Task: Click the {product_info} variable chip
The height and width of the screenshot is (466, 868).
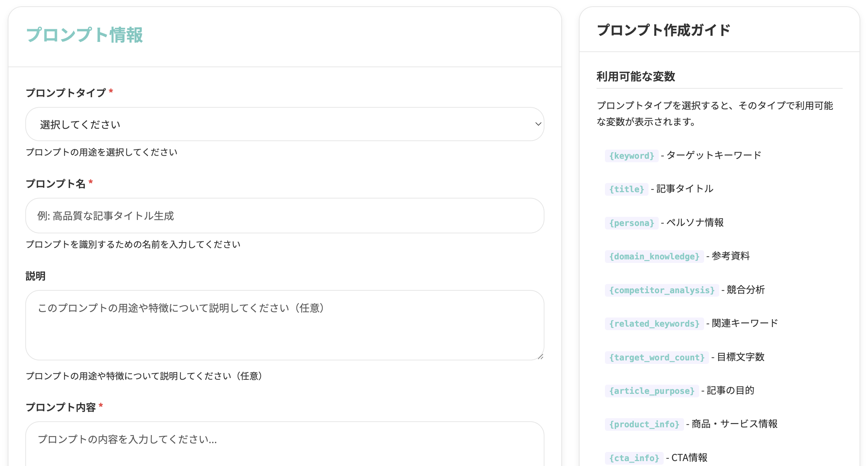Action: pos(644,424)
